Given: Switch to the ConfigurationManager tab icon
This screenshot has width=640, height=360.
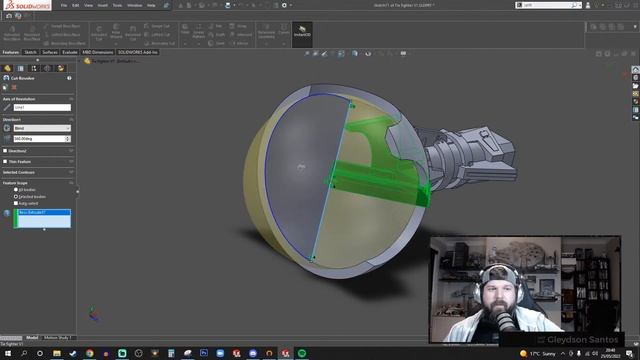Looking at the screenshot, I should (x=34, y=68).
